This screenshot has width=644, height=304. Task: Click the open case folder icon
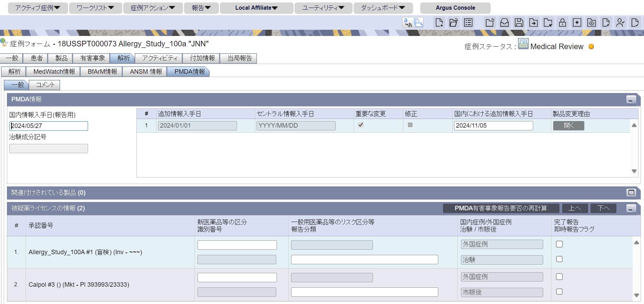click(453, 23)
